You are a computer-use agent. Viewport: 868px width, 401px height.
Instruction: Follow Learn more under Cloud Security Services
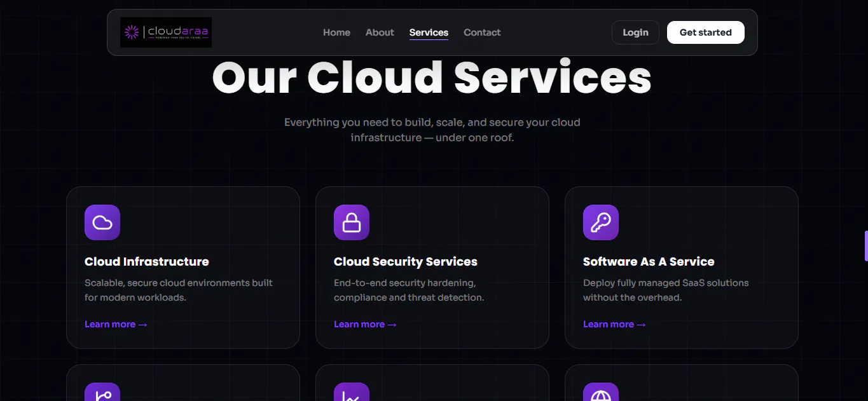pyautogui.click(x=365, y=324)
